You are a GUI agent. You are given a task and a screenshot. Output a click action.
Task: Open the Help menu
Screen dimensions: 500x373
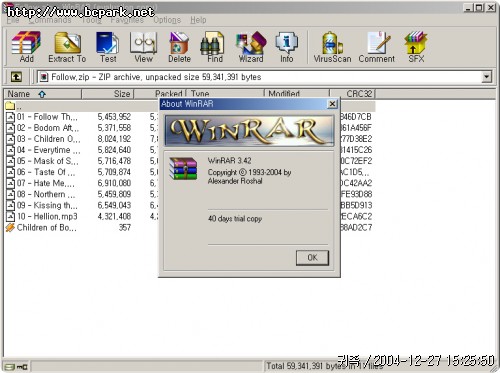point(198,20)
